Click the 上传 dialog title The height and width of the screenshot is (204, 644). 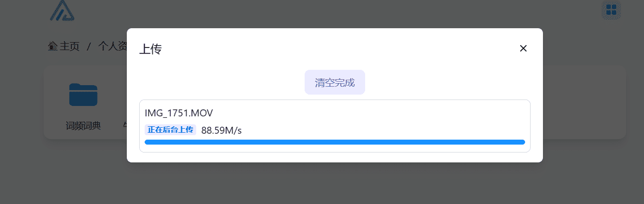pyautogui.click(x=150, y=49)
